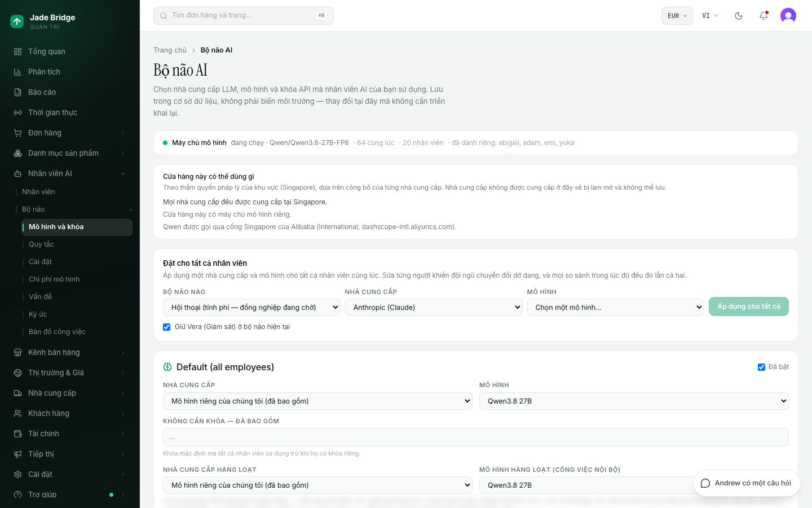The image size is (812, 508).
Task: Open the EUR currency dropdown
Action: click(x=677, y=16)
